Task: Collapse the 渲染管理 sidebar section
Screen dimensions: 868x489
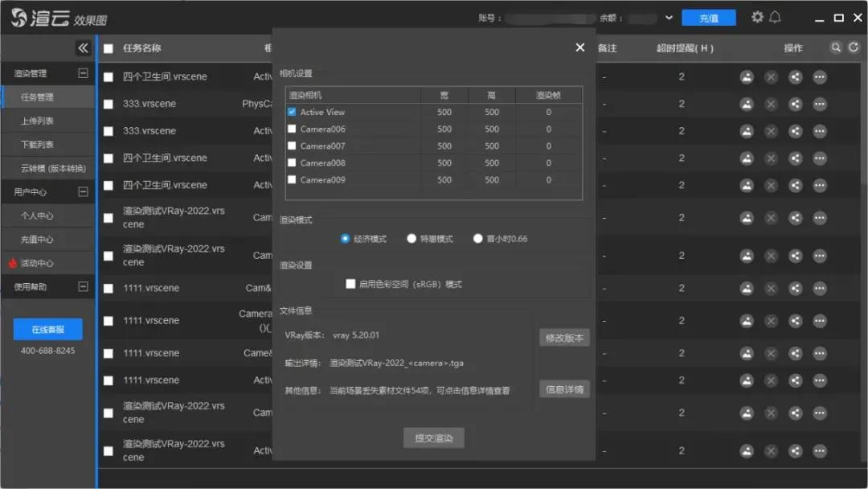Action: coord(82,73)
